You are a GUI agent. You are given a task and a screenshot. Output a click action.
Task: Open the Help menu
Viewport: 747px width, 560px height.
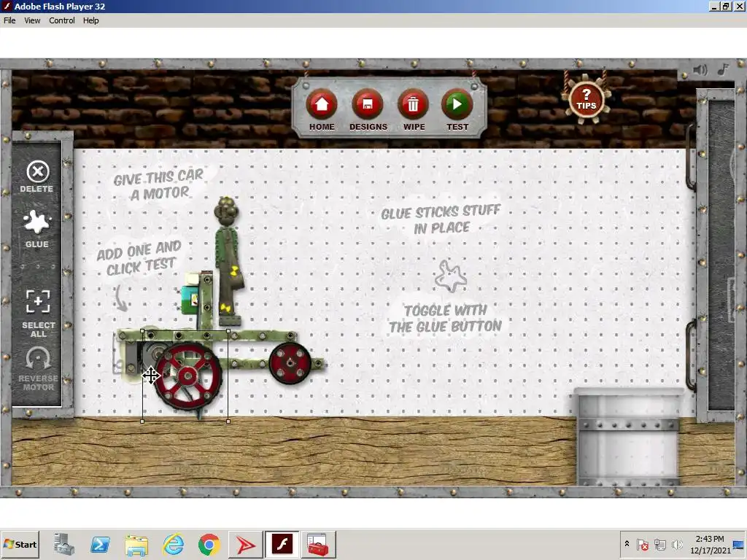click(x=91, y=20)
